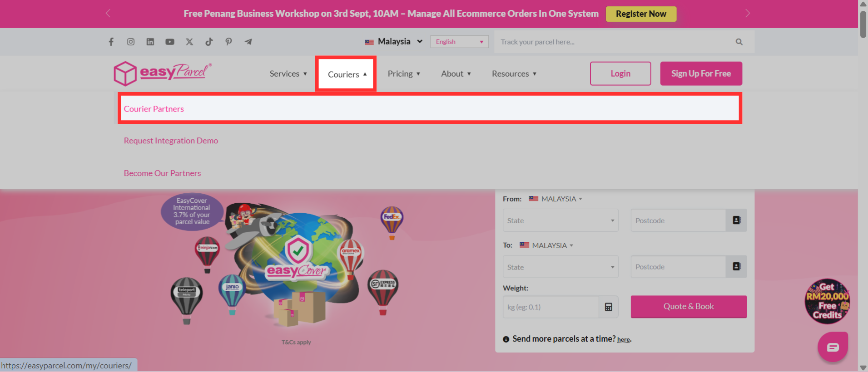Open the live chat bubble
Screen dimensions: 868x372
click(x=833, y=347)
